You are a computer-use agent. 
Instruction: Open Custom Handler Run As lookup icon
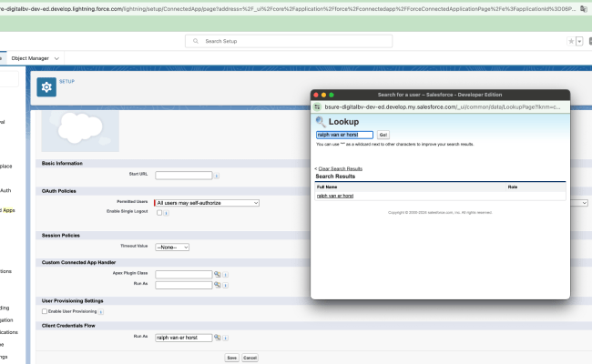218,285
